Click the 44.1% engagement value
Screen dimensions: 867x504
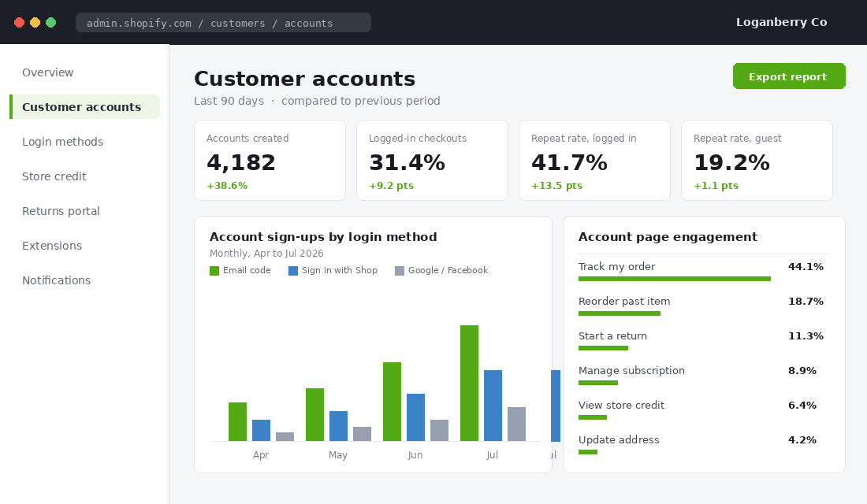[806, 266]
